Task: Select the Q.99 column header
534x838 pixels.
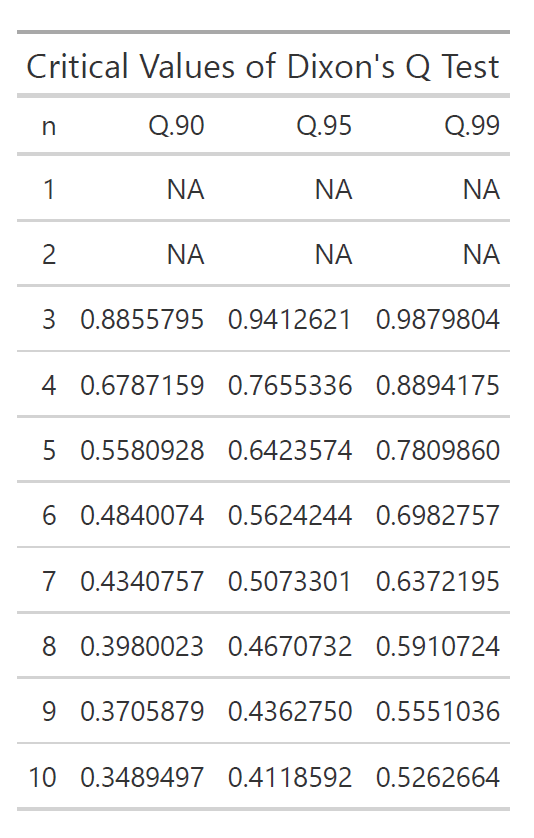Action: (473, 126)
